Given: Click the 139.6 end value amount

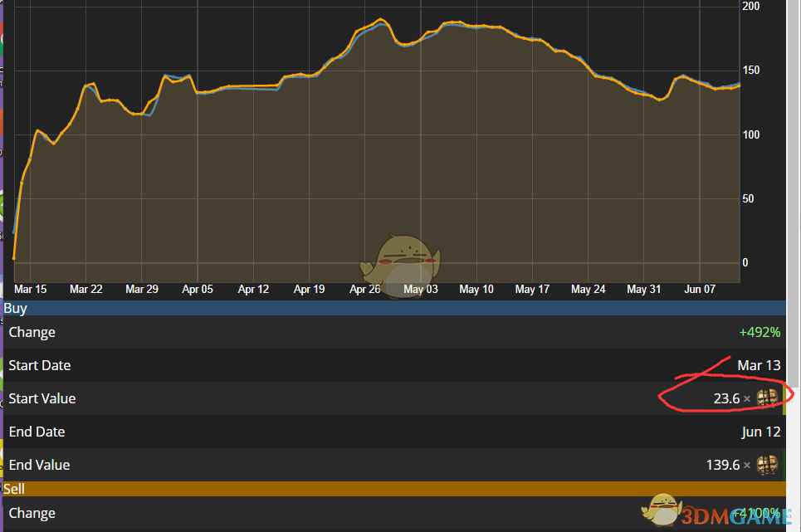Looking at the screenshot, I should [x=723, y=465].
